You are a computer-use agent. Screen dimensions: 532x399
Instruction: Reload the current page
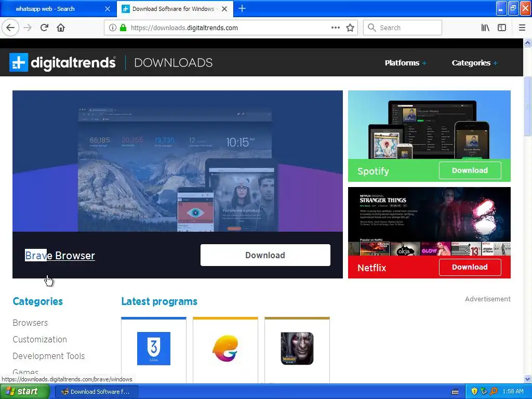(45, 28)
